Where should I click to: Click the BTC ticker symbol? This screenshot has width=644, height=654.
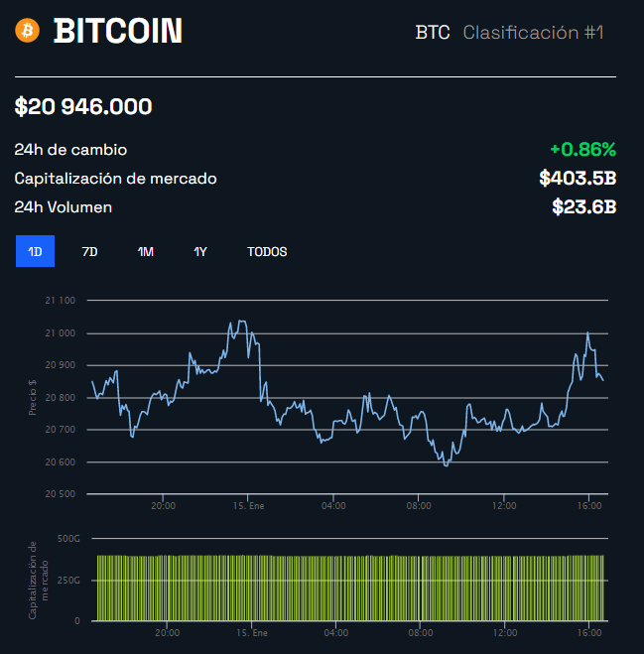click(x=433, y=33)
